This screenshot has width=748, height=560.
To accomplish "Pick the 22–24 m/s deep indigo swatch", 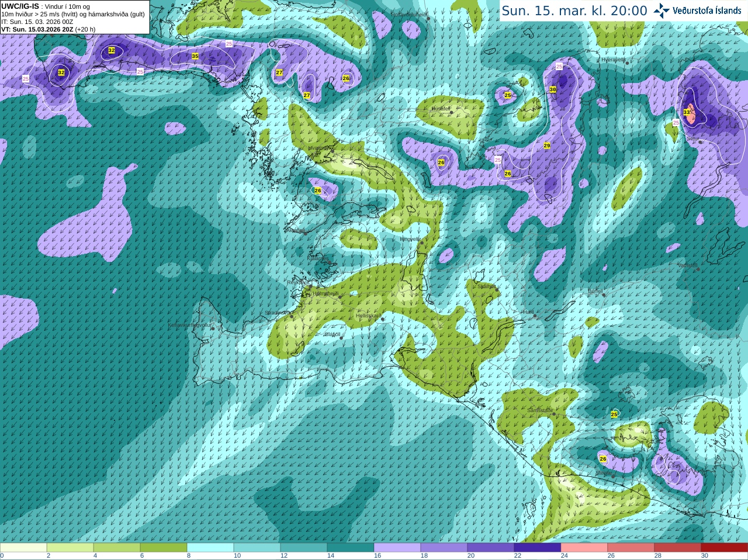I will click(x=538, y=548).
